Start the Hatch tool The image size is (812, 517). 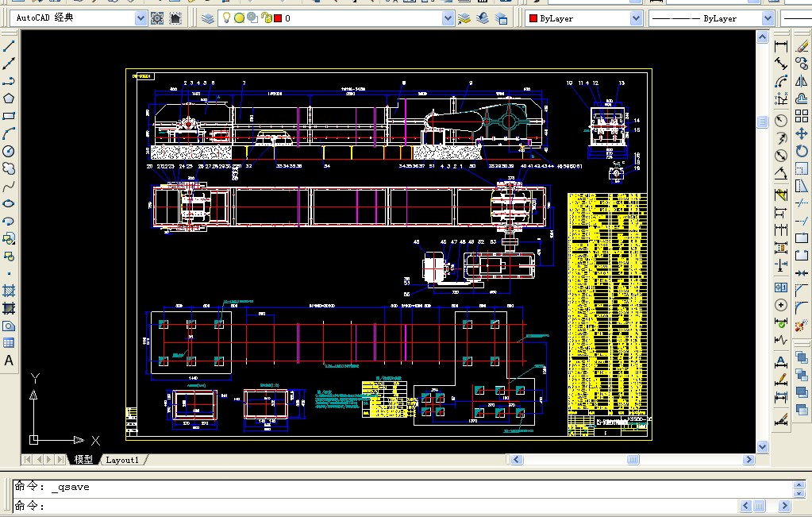coord(9,291)
